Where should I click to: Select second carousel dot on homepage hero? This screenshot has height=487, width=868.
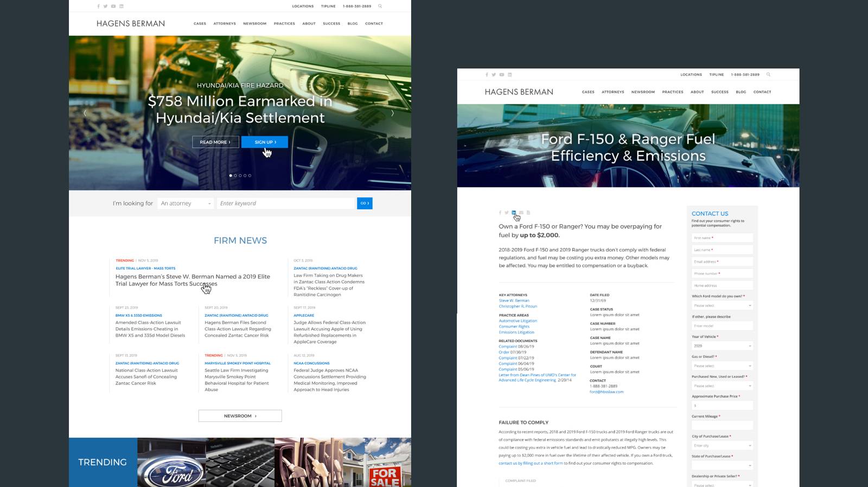click(x=235, y=176)
